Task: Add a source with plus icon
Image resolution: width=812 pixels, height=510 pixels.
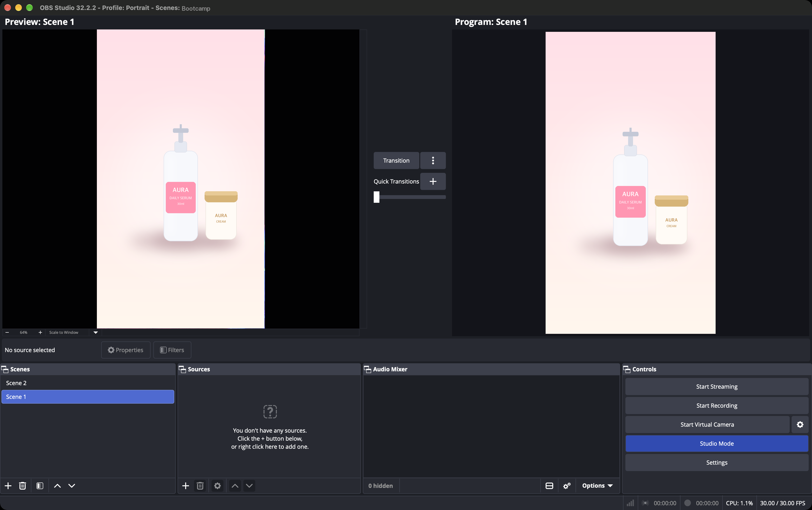Action: pyautogui.click(x=185, y=486)
